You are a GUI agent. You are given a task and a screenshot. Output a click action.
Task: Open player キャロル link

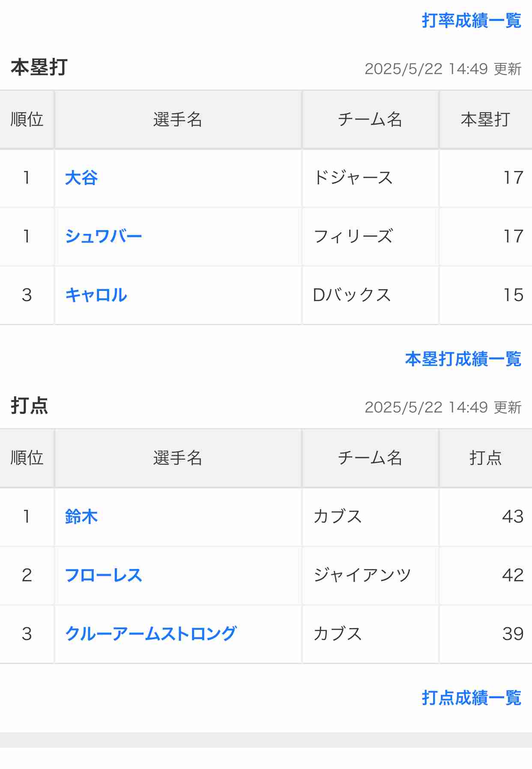point(96,295)
